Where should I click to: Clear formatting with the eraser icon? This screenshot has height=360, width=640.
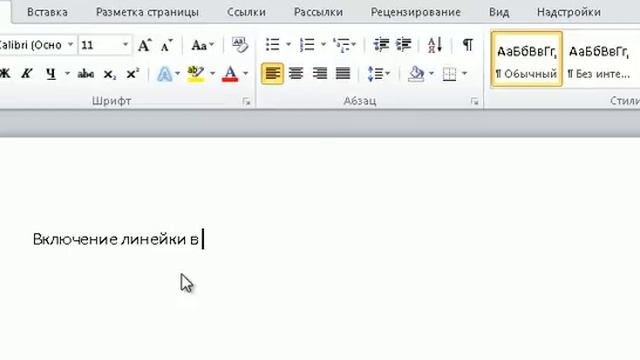(x=240, y=44)
